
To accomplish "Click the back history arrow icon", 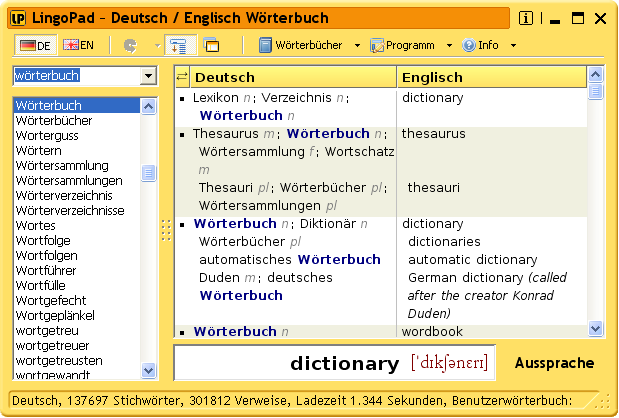I will (130, 45).
